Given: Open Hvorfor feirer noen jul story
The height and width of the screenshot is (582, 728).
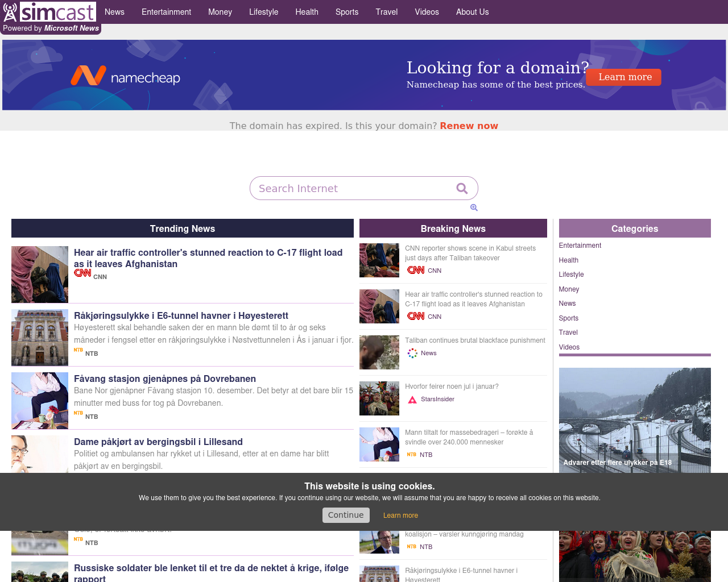Looking at the screenshot, I should pyautogui.click(x=452, y=386).
